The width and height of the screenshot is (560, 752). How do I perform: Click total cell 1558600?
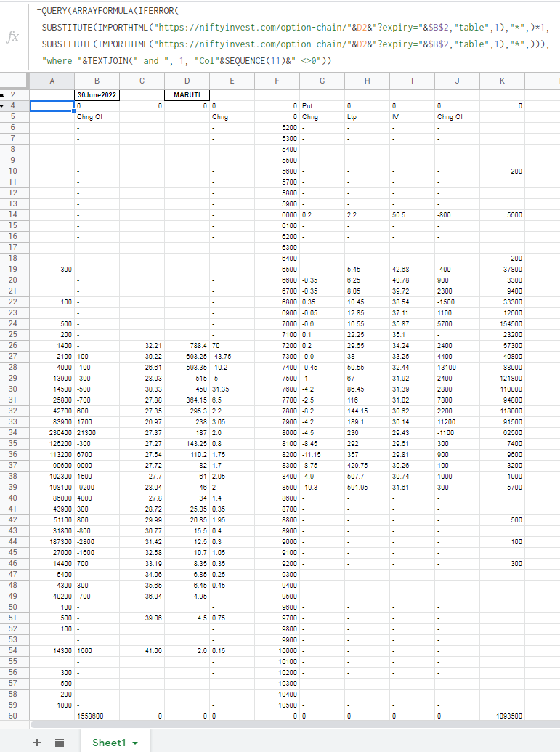97,716
